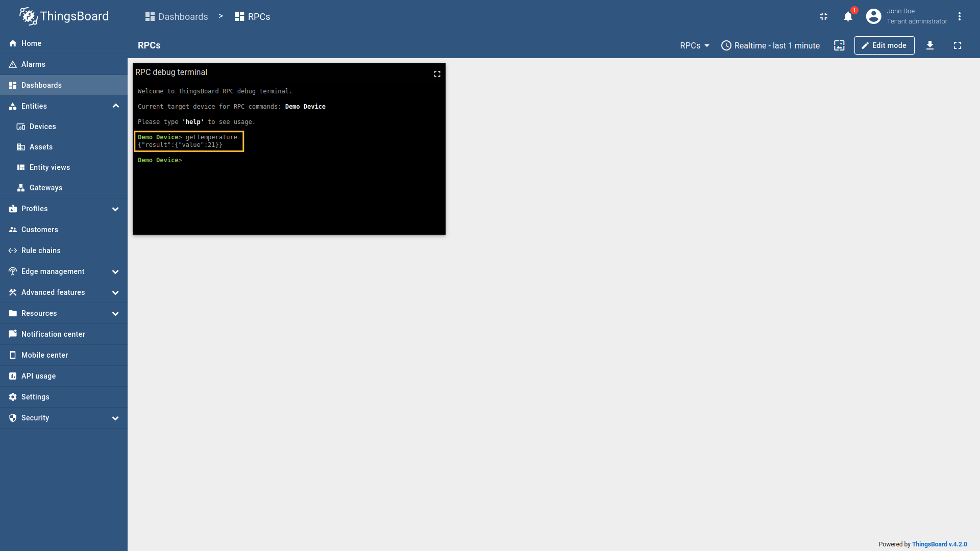Image resolution: width=980 pixels, height=551 pixels.
Task: Collapse the Entities section
Action: tap(115, 106)
